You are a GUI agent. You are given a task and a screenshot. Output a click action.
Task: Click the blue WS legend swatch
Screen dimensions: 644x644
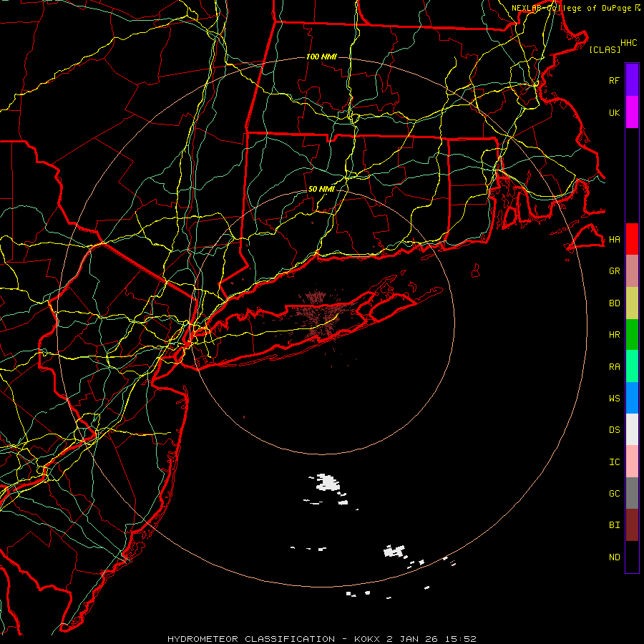point(632,398)
